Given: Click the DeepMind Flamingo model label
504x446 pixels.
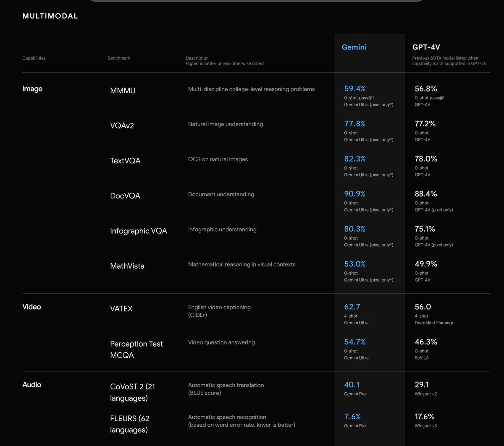Looking at the screenshot, I should click(x=434, y=323).
